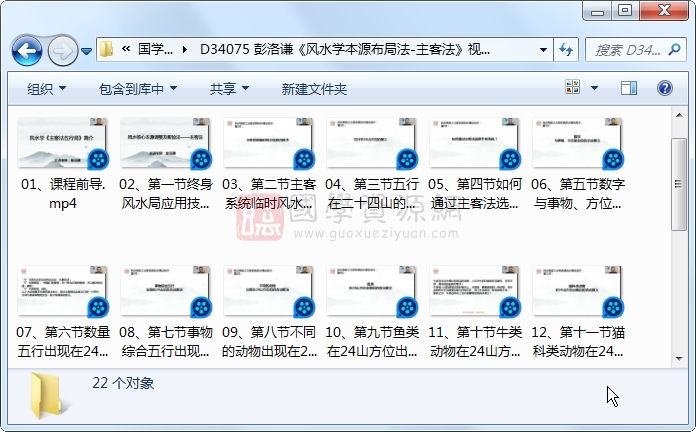Expand hidden path chevron «

[x=126, y=49]
